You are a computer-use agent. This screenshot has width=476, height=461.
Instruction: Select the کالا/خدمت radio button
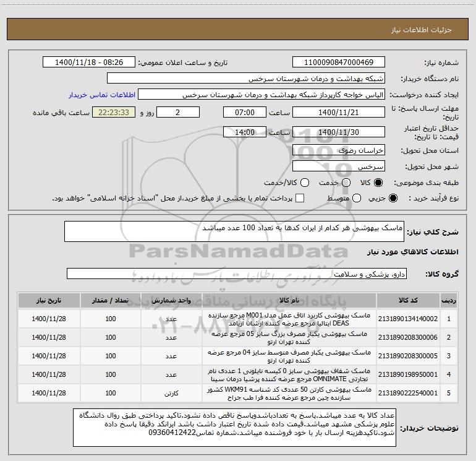tap(305, 183)
